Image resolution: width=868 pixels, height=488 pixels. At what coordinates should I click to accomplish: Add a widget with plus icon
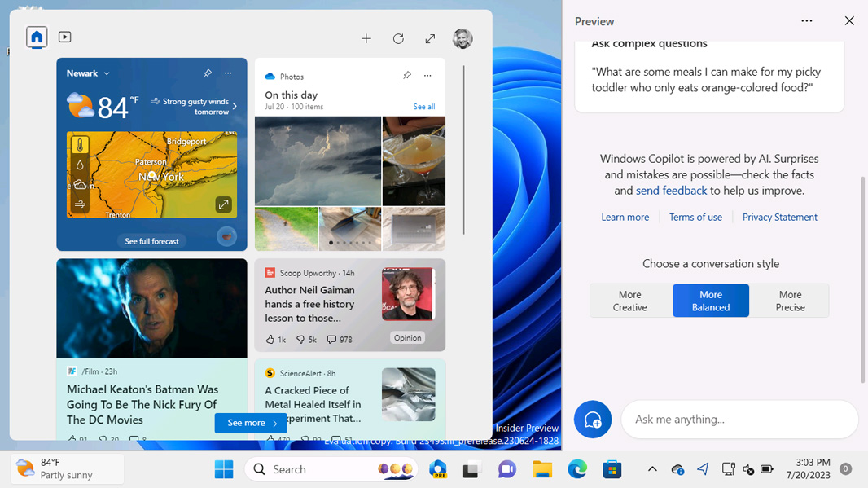tap(366, 38)
